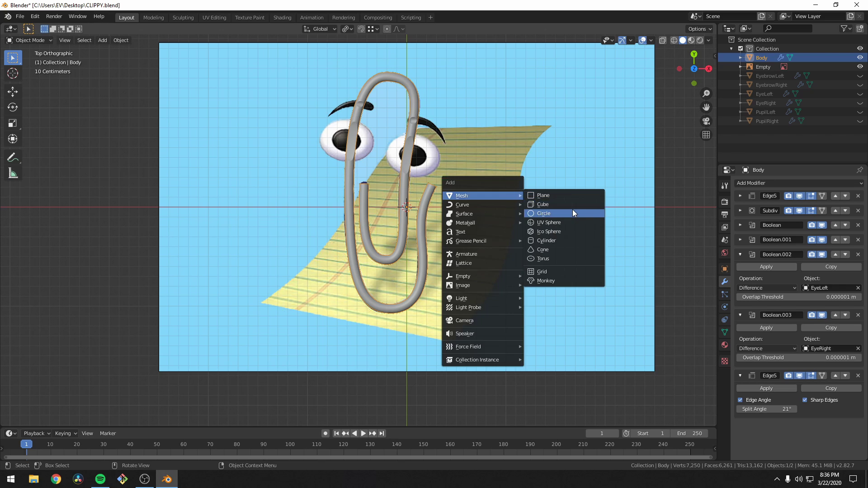
Task: Click the Transform/Scale tool icon
Action: coord(13,123)
